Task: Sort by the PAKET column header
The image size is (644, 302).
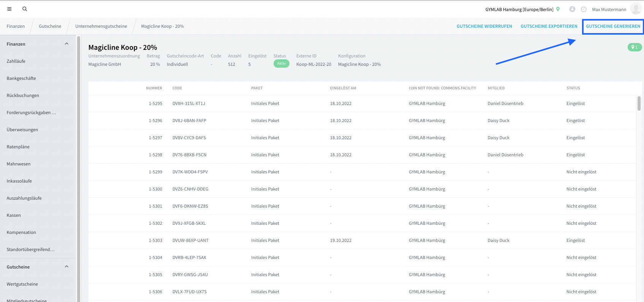Action: click(x=257, y=88)
